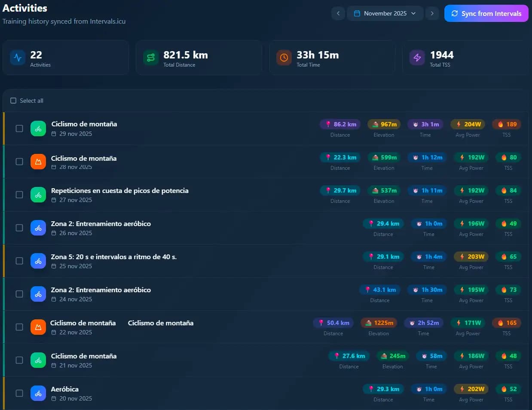
Task: Click the Activities pulse icon on summary card
Action: tap(17, 57)
